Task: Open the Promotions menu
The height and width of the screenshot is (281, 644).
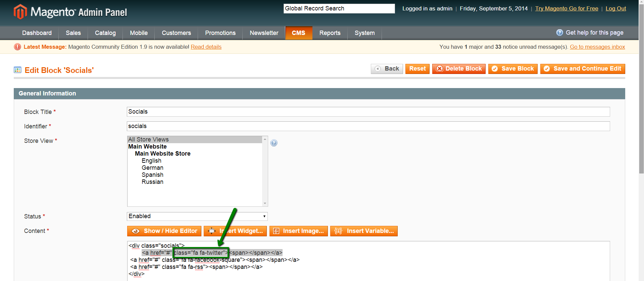Action: pos(220,33)
